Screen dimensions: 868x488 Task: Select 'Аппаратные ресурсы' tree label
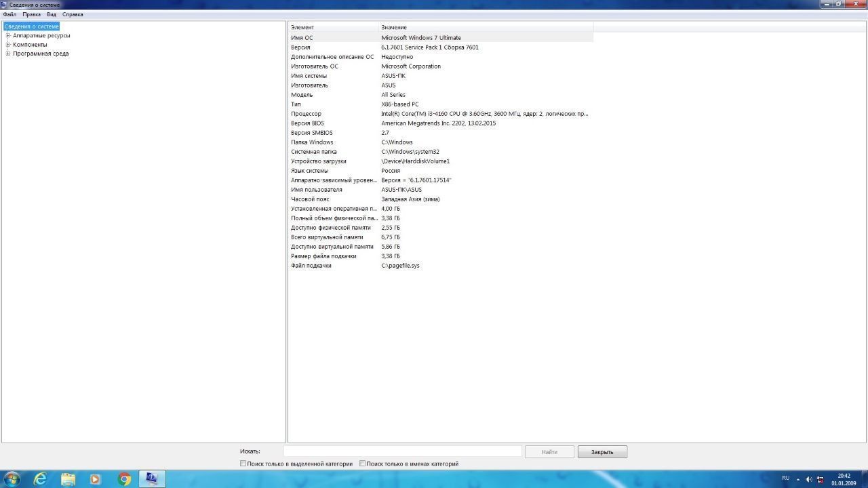[41, 35]
